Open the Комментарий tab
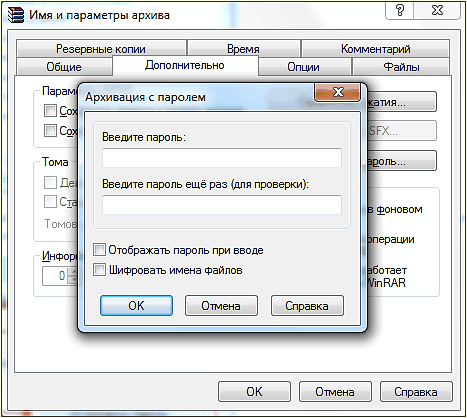The height and width of the screenshot is (418, 467). coord(376,49)
